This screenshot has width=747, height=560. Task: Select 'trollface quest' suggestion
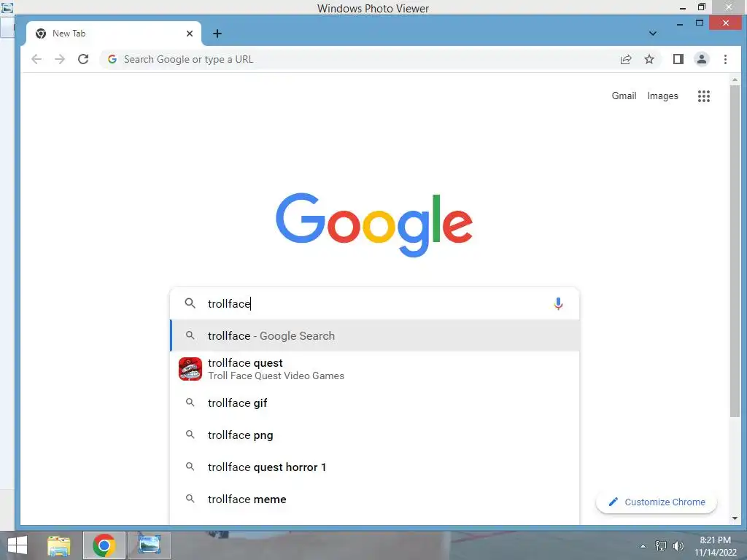pyautogui.click(x=375, y=369)
